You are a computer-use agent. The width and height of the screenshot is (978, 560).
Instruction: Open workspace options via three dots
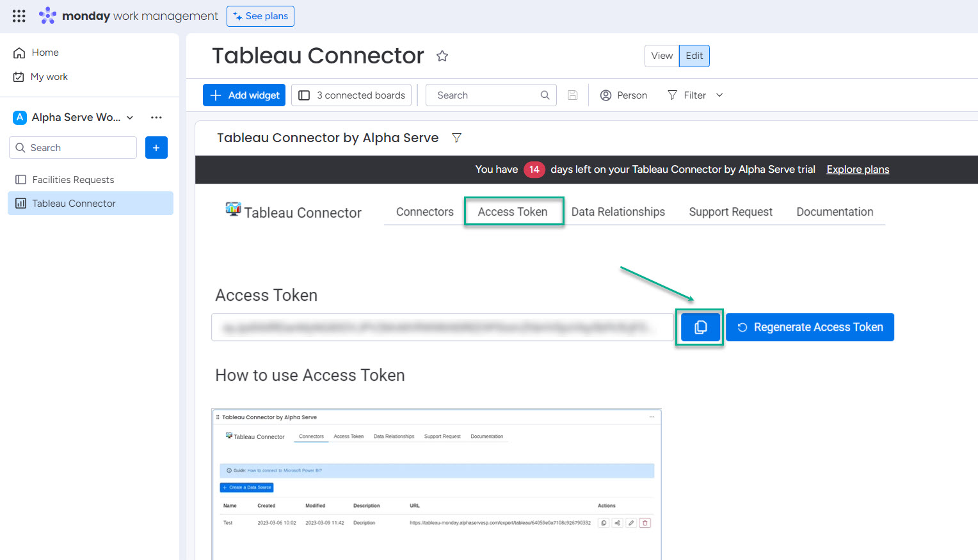point(156,117)
